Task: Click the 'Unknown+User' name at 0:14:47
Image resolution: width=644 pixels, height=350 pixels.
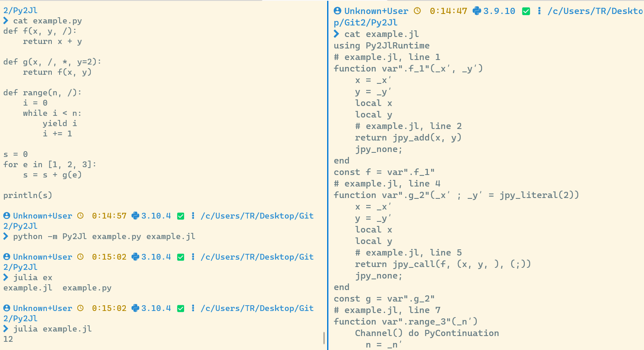Action: [376, 11]
